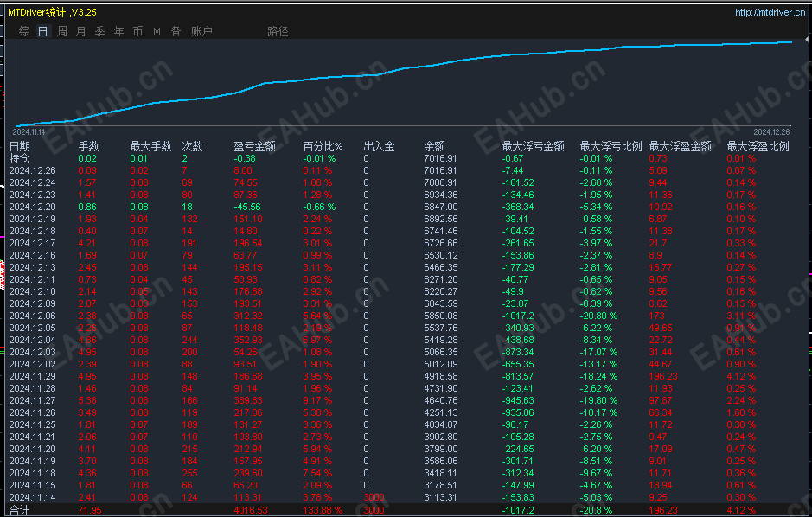Screen dimensions: 812x517
Task: Click the 2024.12.26 chart end date label
Action: (x=771, y=132)
